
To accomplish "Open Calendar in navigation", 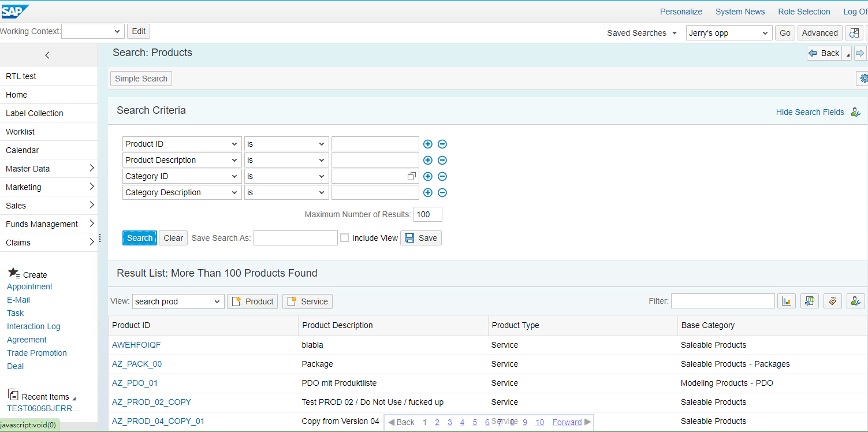I will 23,150.
